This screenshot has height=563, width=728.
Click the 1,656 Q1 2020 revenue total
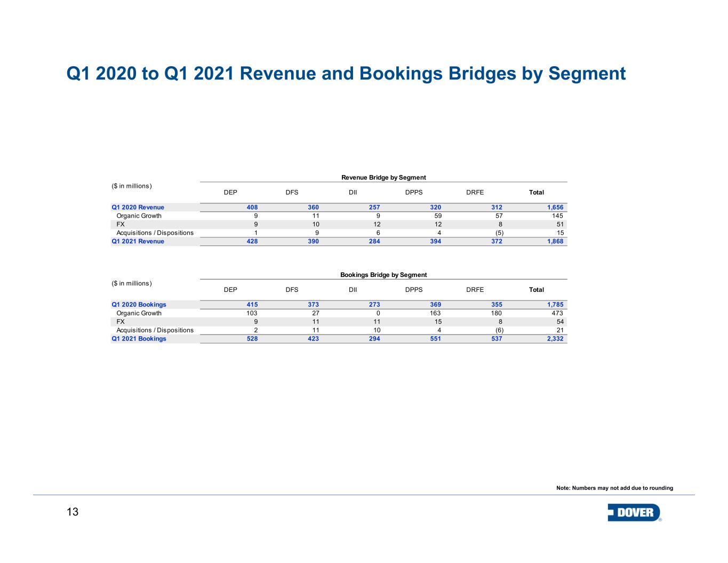(x=555, y=207)
